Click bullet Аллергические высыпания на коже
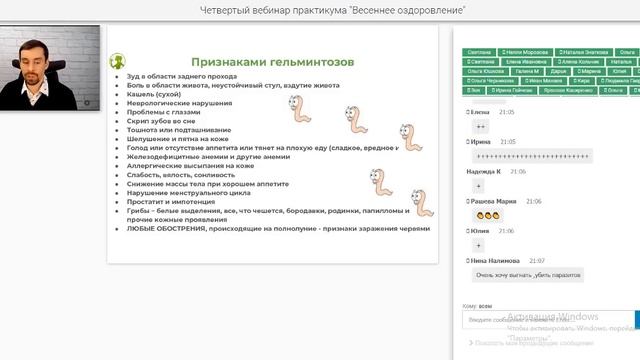This screenshot has height=360, width=640. pyautogui.click(x=190, y=166)
